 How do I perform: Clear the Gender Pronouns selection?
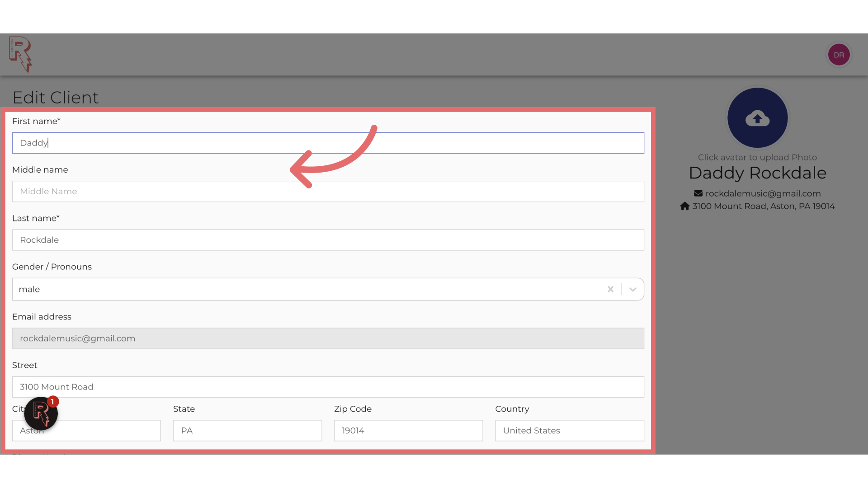[610, 289]
